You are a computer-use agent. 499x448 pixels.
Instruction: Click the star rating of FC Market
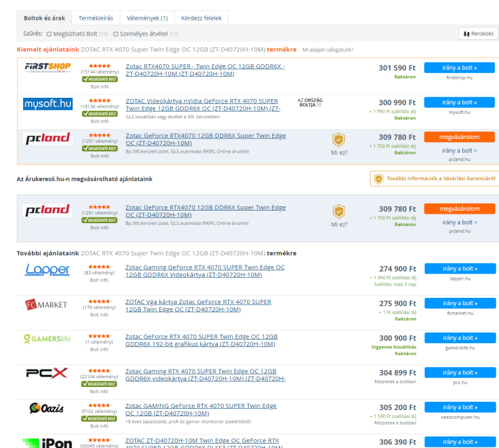coord(99,302)
